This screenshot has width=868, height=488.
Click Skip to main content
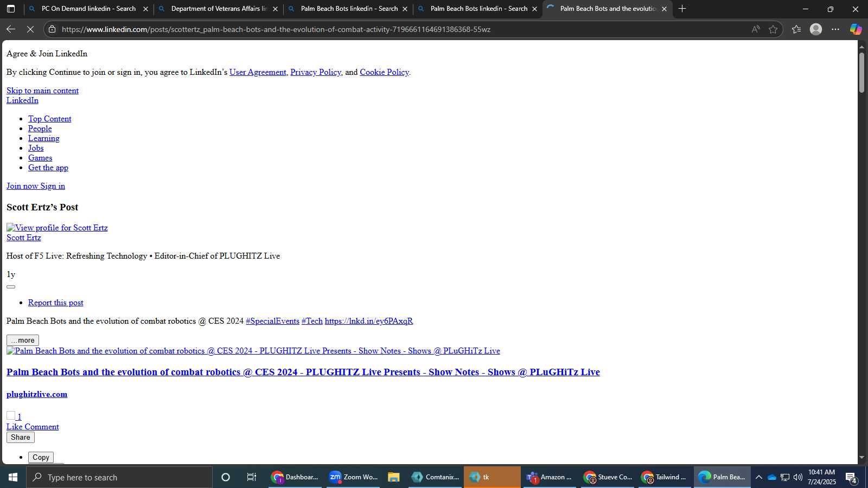pos(42,91)
